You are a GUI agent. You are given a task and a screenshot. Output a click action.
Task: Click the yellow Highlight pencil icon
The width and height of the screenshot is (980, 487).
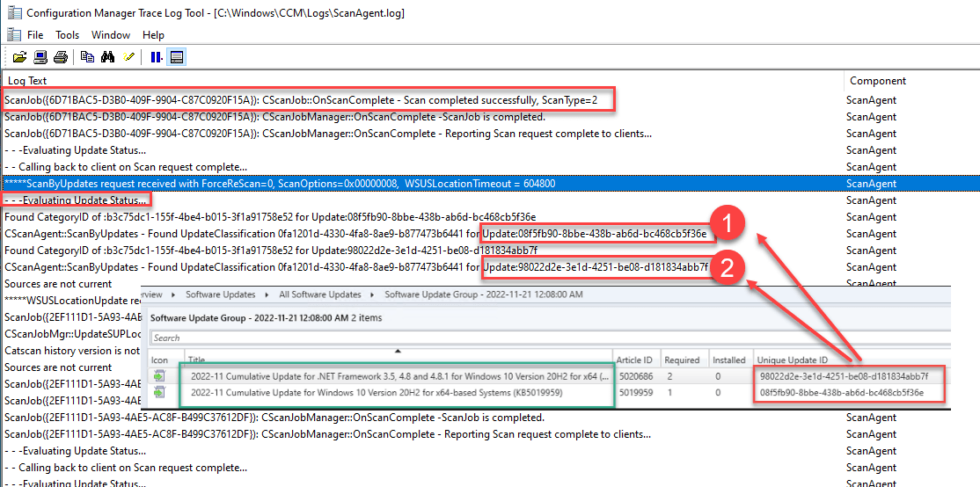pyautogui.click(x=128, y=58)
